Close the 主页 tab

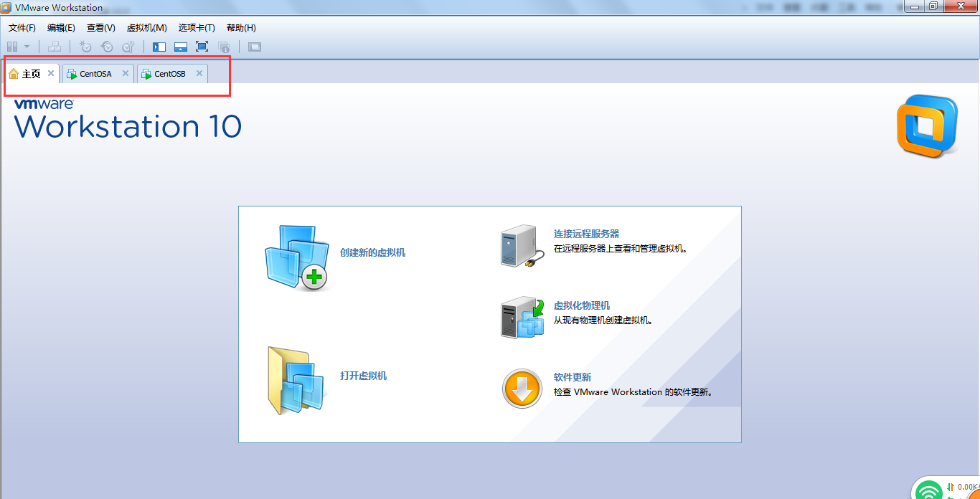click(x=51, y=73)
